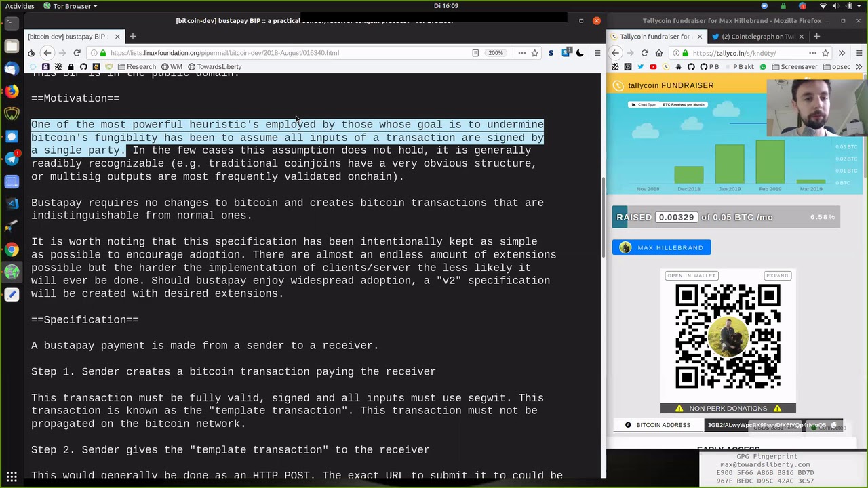Screen dimensions: 868x488
Task: Toggle the dark mode moon extension
Action: (x=580, y=53)
